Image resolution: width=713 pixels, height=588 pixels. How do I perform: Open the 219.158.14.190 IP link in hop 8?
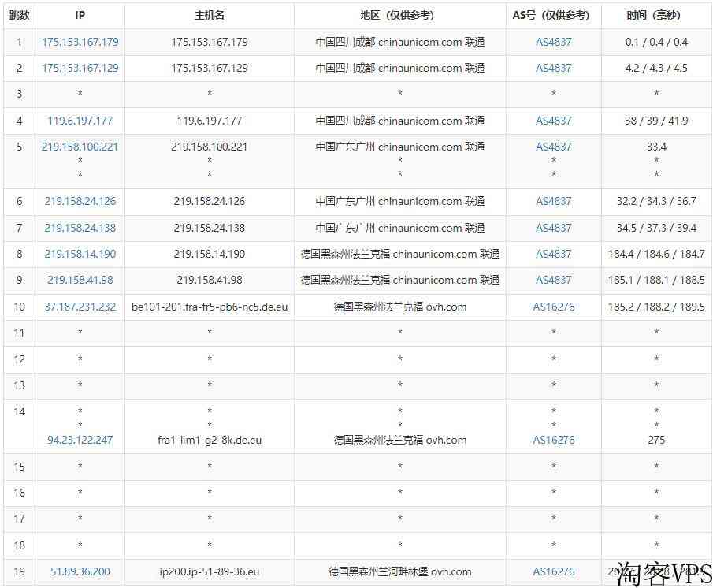click(80, 254)
